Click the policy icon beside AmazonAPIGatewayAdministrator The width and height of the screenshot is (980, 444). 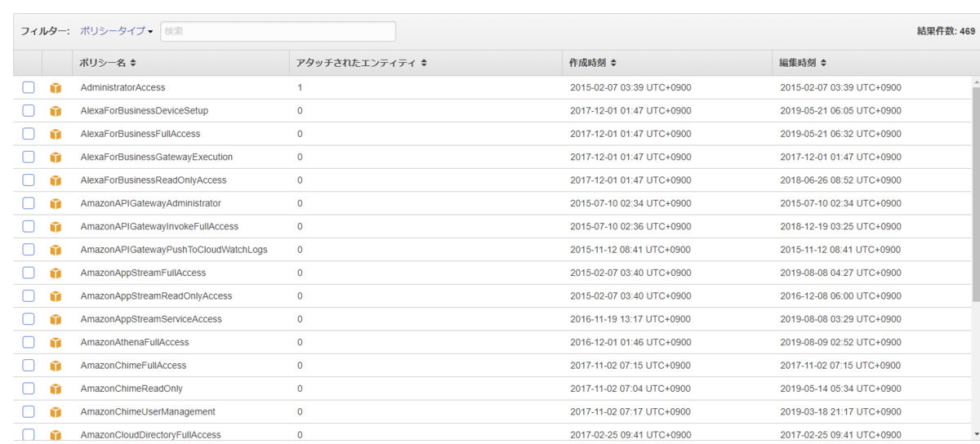(56, 203)
